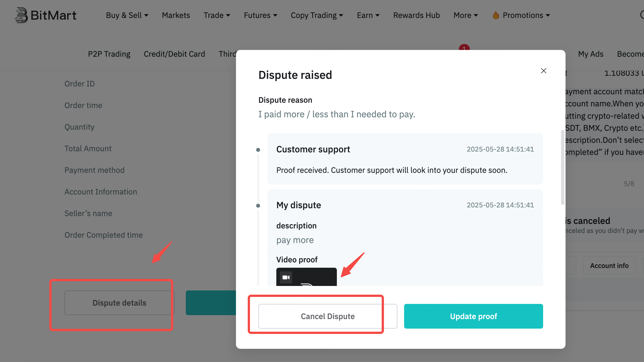This screenshot has width=644, height=362.
Task: Expand the Trade dropdown menu
Action: pyautogui.click(x=217, y=15)
